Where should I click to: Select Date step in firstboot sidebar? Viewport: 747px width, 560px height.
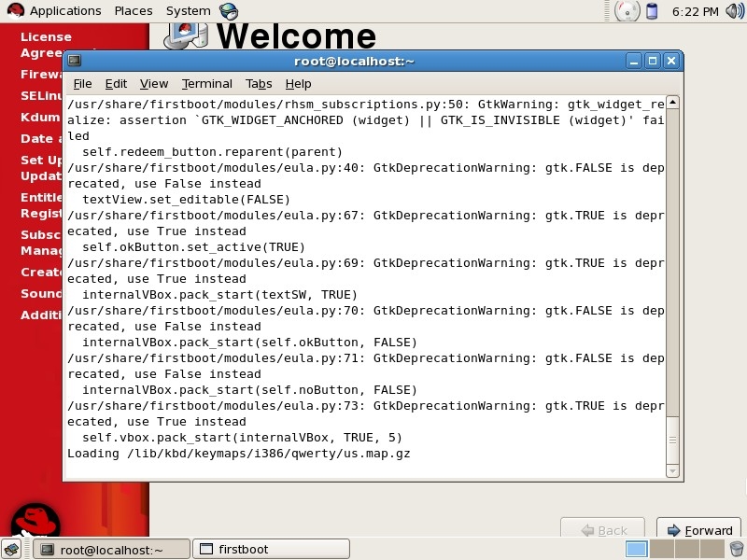[x=41, y=138]
